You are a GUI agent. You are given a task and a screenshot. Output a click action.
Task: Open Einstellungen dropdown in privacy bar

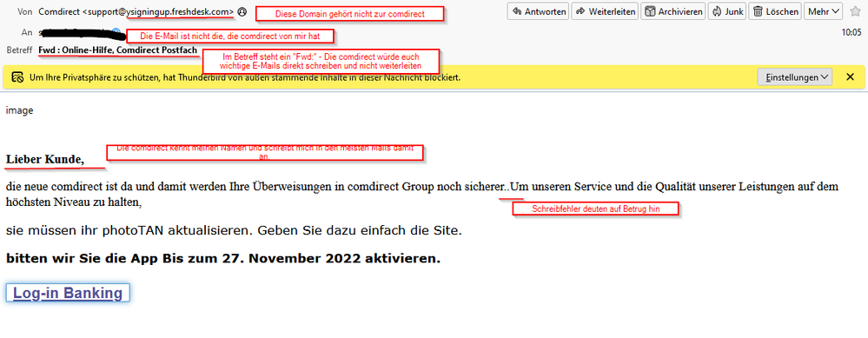click(794, 77)
